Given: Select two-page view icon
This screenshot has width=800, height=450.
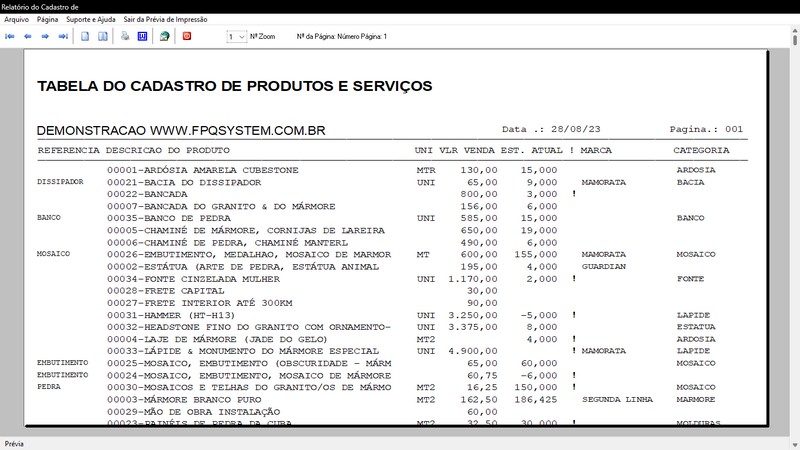Looking at the screenshot, I should tap(102, 36).
